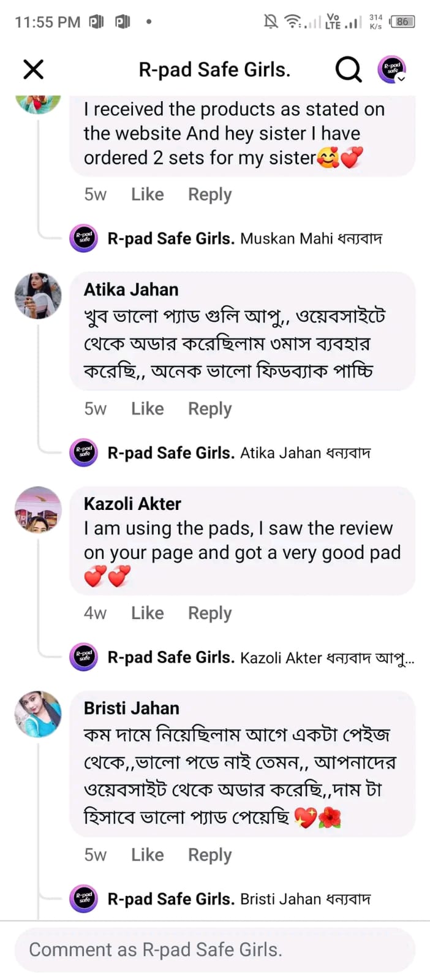Tap Kazoli Akter's profile picture

(38, 510)
